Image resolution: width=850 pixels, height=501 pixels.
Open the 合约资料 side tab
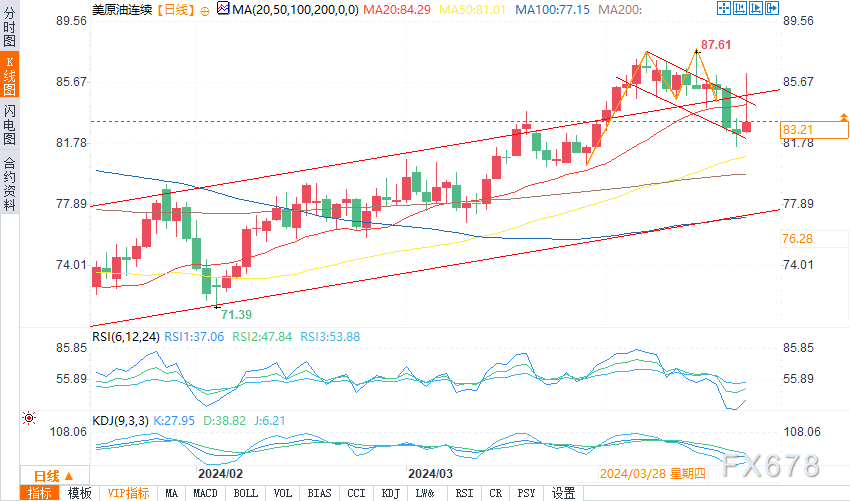pos(9,184)
